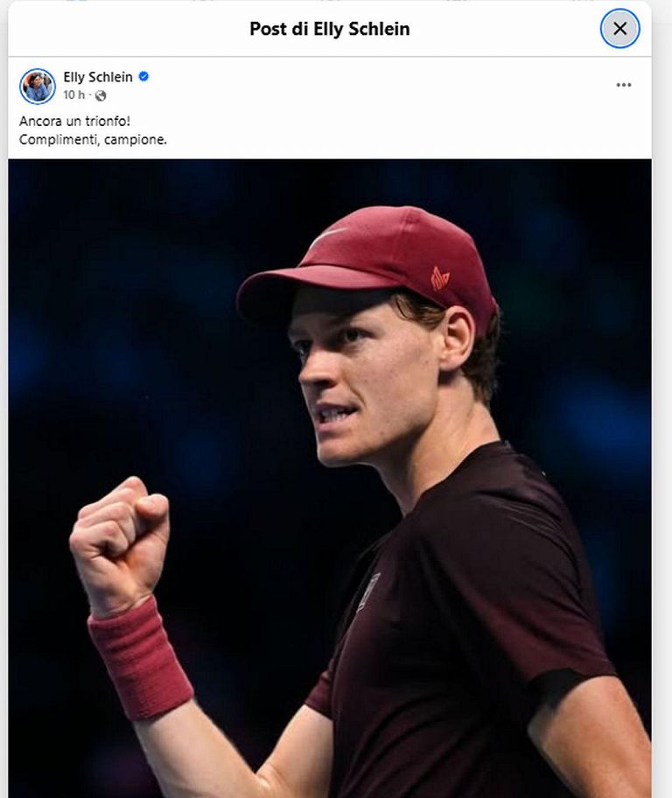Click the chest logo on the dark shirt

368,591
